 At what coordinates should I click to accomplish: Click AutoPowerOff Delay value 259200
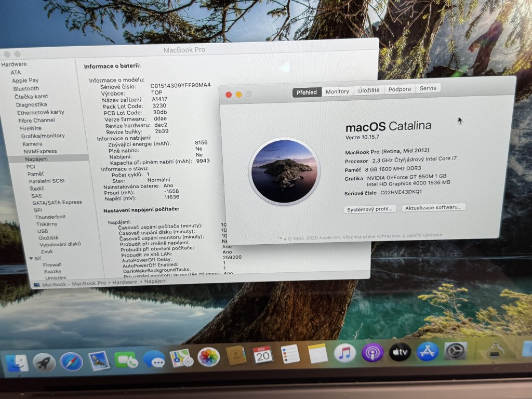(232, 257)
